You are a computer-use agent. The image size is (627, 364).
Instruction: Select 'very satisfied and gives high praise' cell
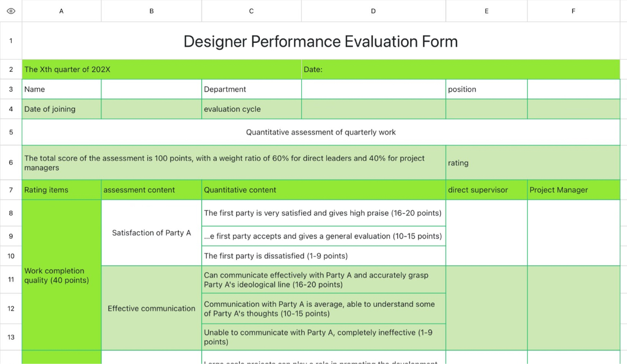coord(324,213)
